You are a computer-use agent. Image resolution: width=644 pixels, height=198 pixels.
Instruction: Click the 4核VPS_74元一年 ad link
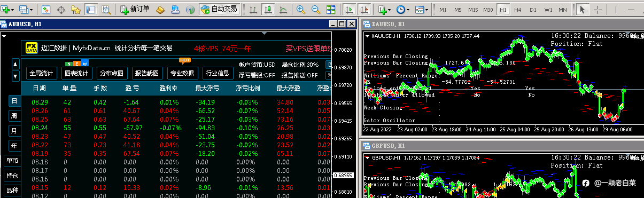pyautogui.click(x=222, y=48)
